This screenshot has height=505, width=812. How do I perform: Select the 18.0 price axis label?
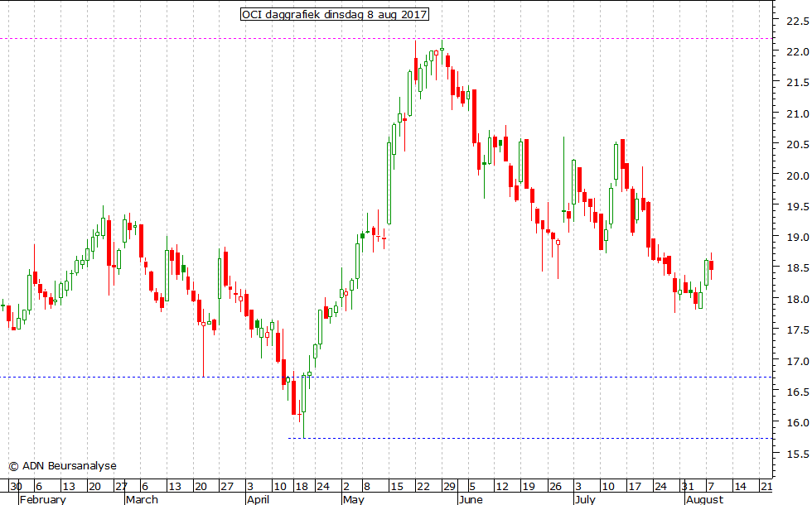click(797, 299)
